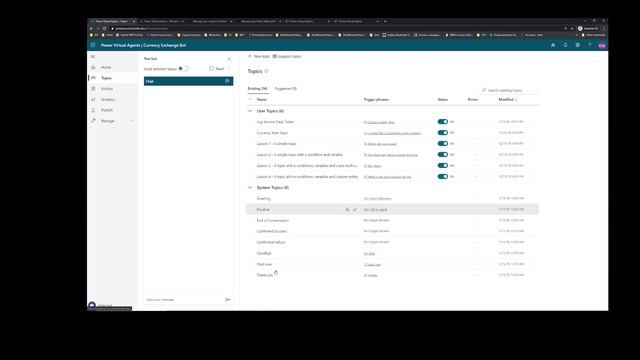Turn off Currency Rate Topic status

(x=443, y=133)
